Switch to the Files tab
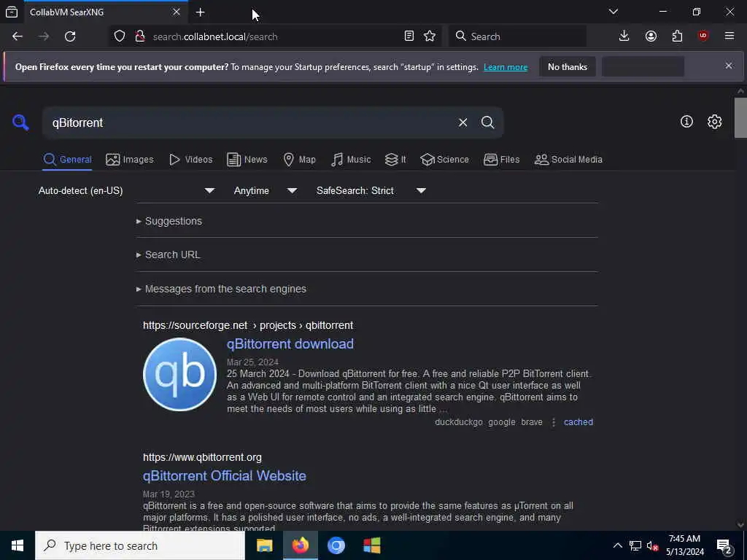Screen dimensions: 747x560 point(501,160)
